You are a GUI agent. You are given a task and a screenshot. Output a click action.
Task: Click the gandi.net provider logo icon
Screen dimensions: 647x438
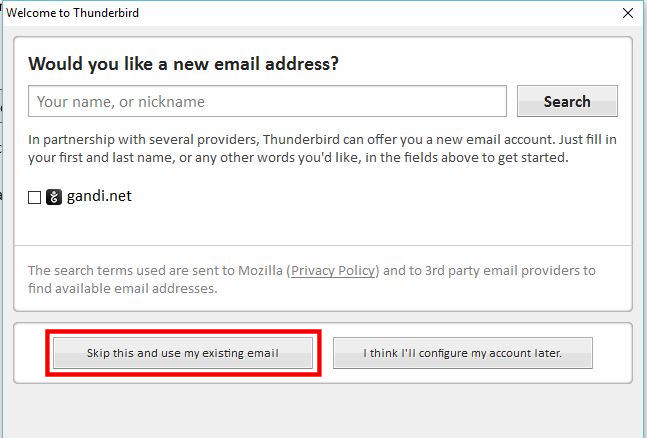click(54, 197)
